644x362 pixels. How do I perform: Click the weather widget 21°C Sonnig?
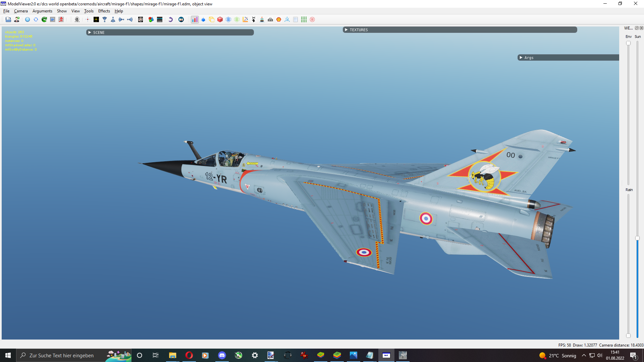pos(557,356)
